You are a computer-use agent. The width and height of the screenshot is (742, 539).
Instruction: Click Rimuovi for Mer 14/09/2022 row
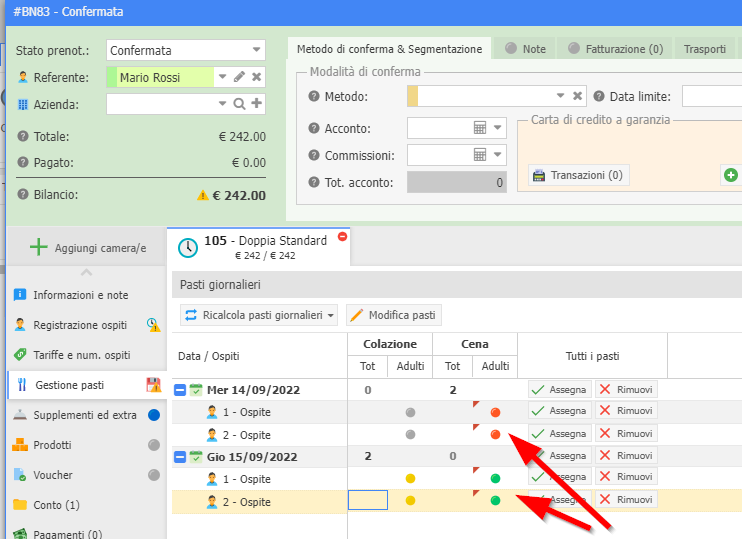point(626,389)
